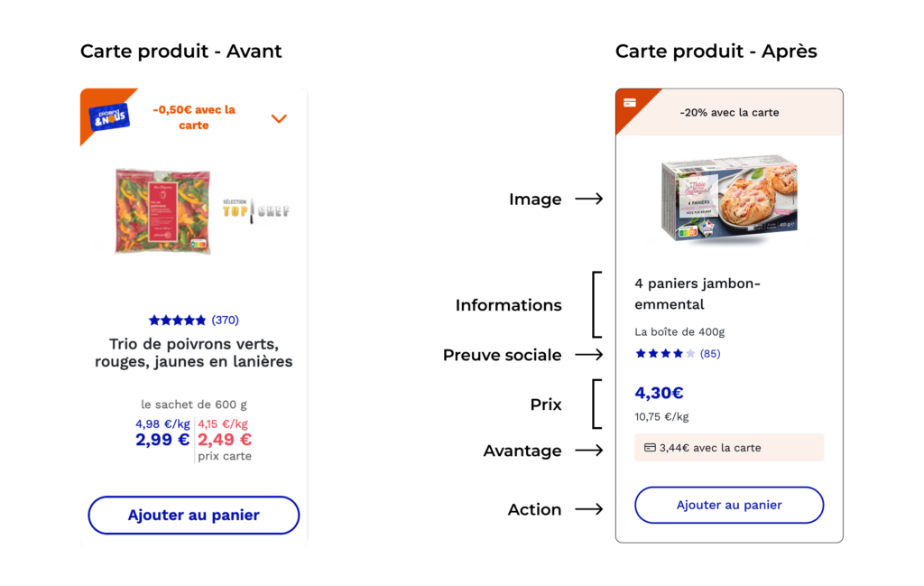This screenshot has width=924, height=586.
Task: Open the (85) reviews link
Action: point(710,354)
